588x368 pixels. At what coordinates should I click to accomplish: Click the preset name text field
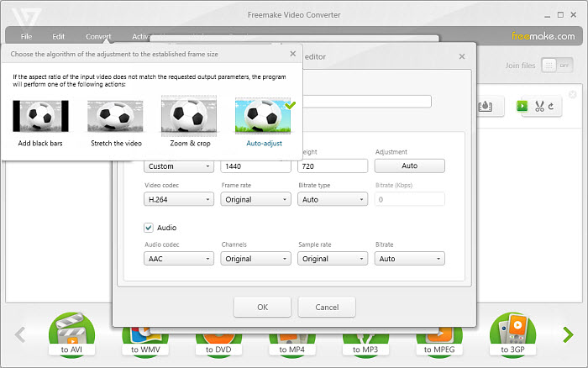tap(368, 102)
